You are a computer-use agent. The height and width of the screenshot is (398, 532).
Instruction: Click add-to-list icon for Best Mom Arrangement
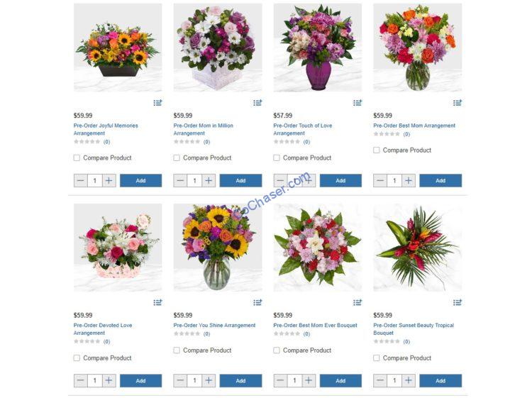tap(458, 102)
